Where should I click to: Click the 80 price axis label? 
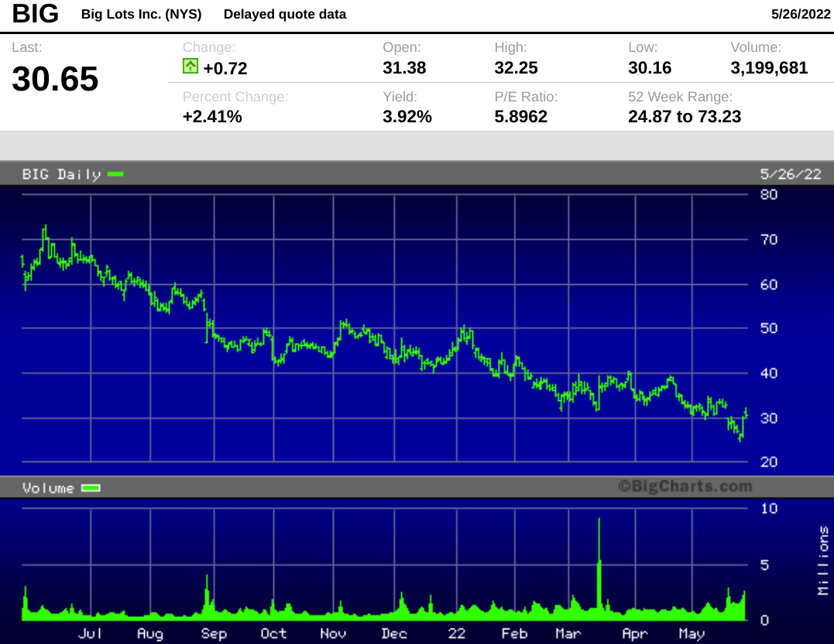pos(769,194)
